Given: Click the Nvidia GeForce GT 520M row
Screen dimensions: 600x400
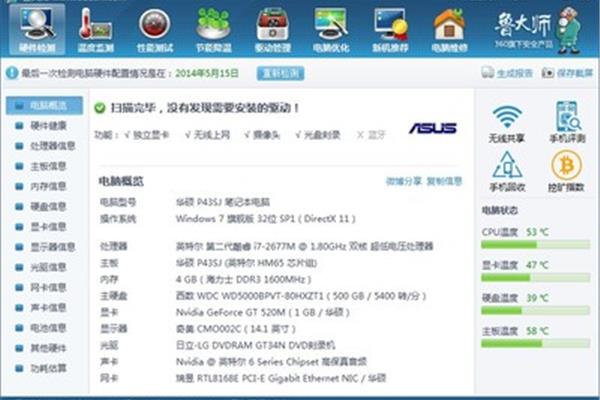Looking at the screenshot, I should click(225, 312).
